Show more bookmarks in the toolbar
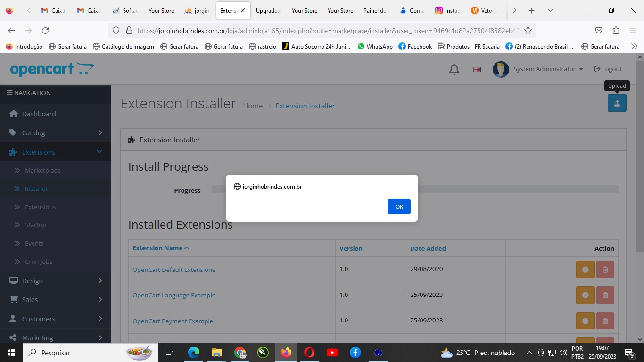 634,46
